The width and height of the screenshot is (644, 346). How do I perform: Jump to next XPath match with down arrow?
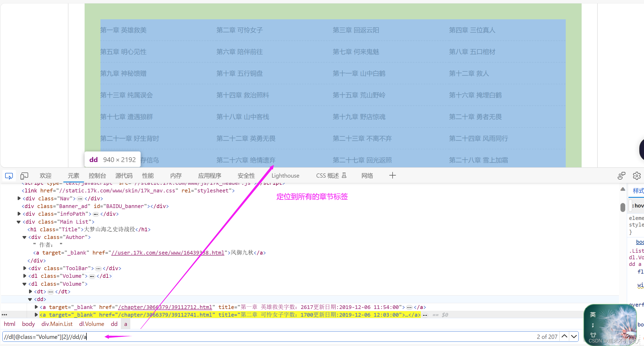574,336
